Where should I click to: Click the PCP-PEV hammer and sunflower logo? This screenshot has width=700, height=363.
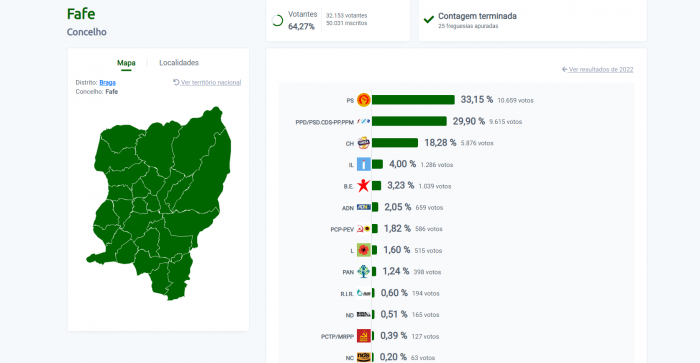point(363,229)
